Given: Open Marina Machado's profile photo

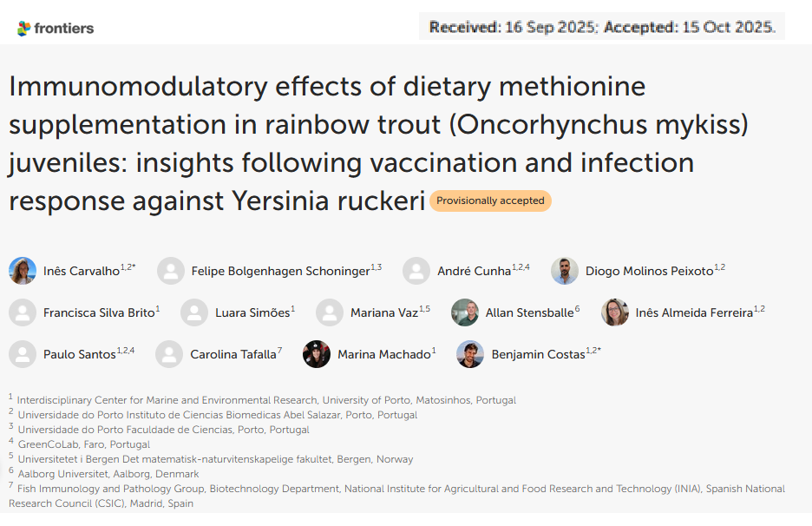Looking at the screenshot, I should (317, 354).
